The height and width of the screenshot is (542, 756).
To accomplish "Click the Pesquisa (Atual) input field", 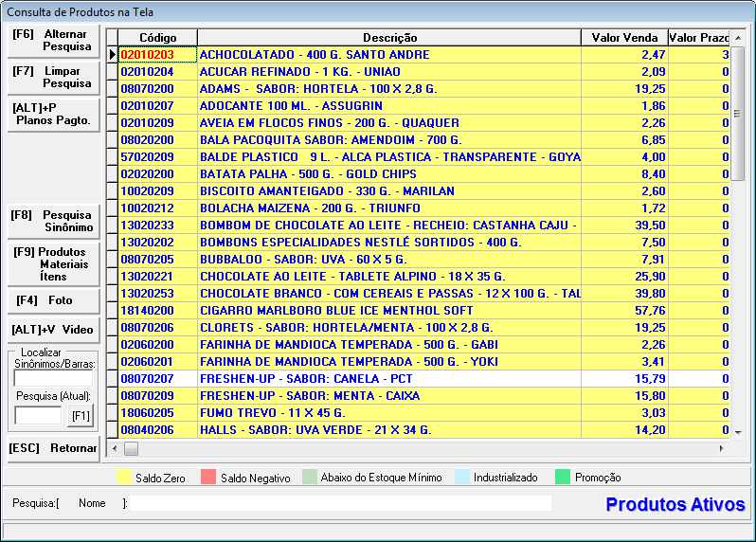I will [39, 415].
